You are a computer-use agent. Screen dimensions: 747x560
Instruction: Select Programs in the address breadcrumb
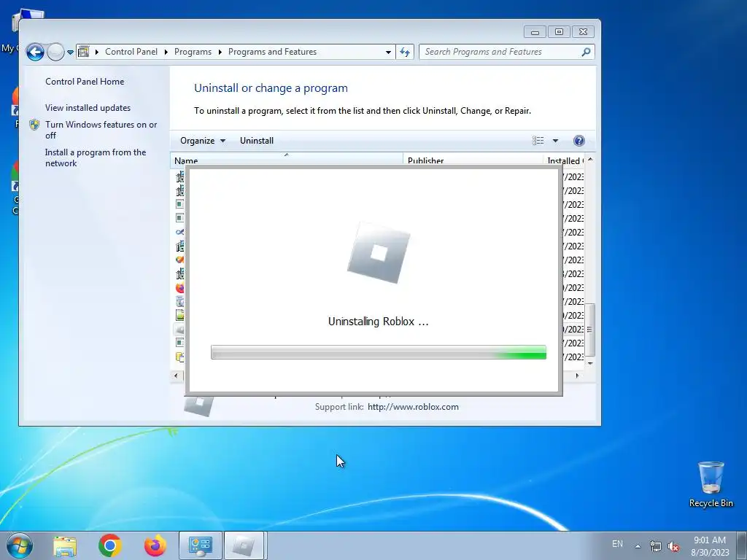(193, 52)
